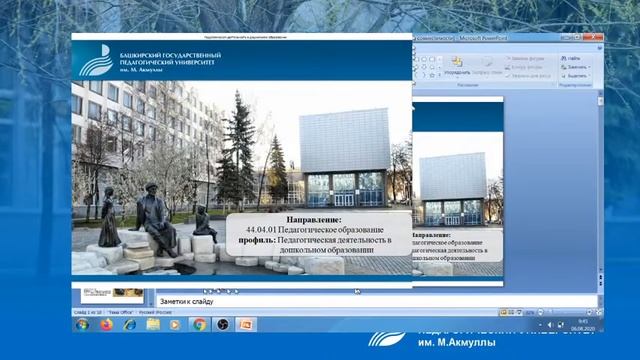640x360 pixels.
Task: Fit slide to current window icon
Action: click(598, 312)
